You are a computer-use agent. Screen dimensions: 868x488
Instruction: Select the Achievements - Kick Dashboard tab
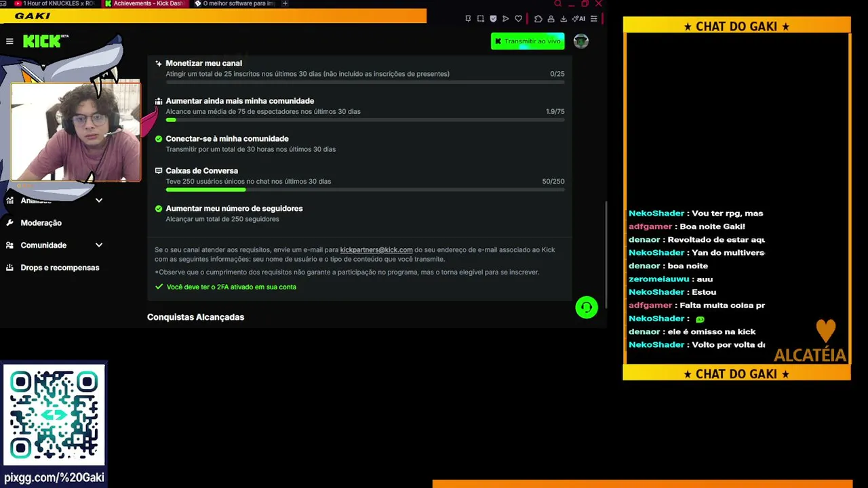[x=146, y=3]
